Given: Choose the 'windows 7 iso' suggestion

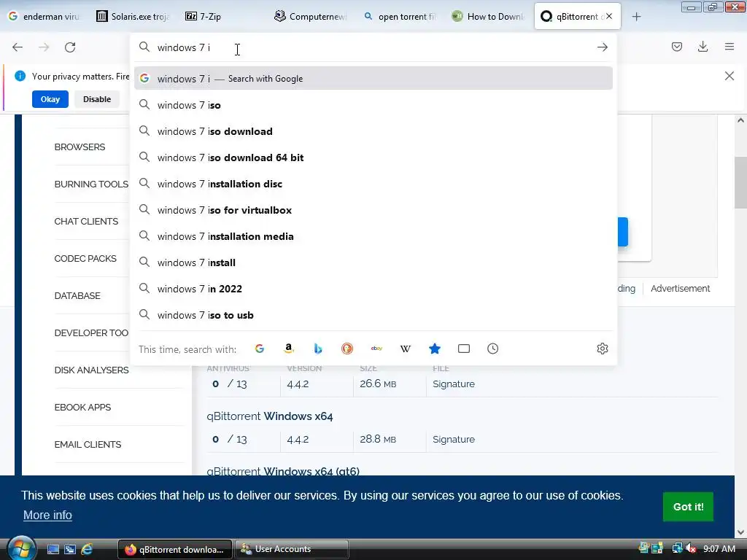Looking at the screenshot, I should [x=373, y=105].
